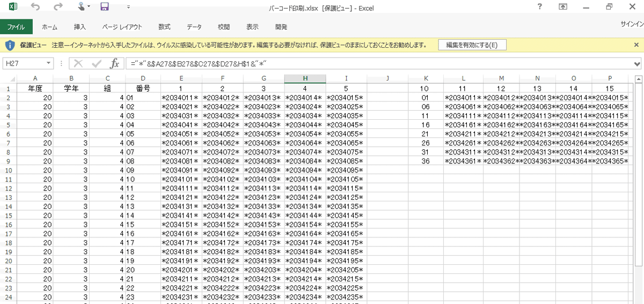Select column A header
The height and width of the screenshot is (304, 644).
35,78
